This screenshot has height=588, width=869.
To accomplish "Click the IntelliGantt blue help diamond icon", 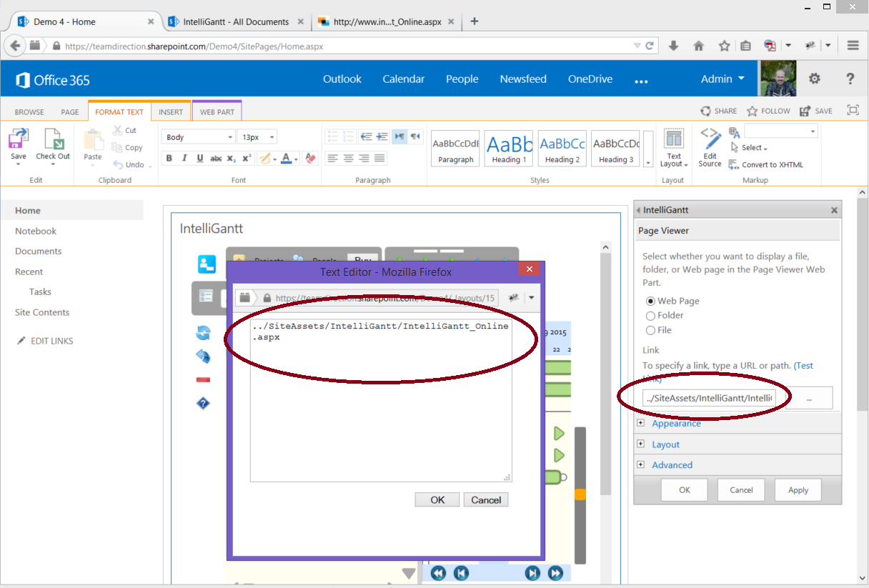I will click(203, 404).
